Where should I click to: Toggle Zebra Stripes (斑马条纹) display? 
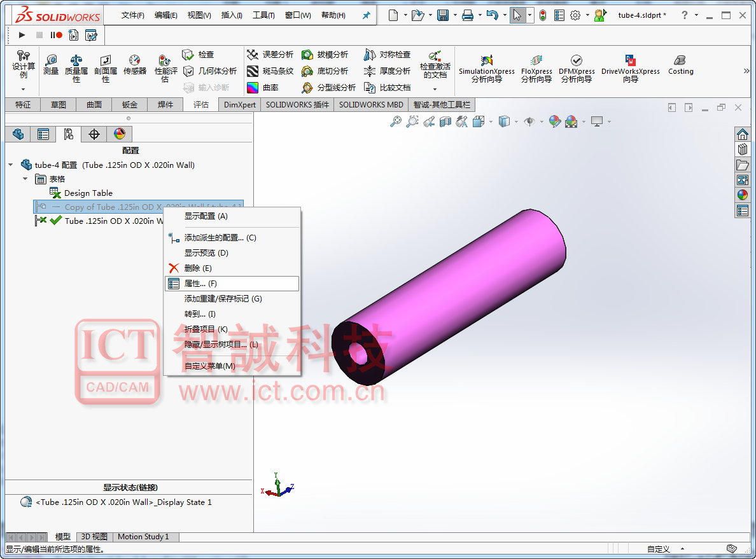270,71
